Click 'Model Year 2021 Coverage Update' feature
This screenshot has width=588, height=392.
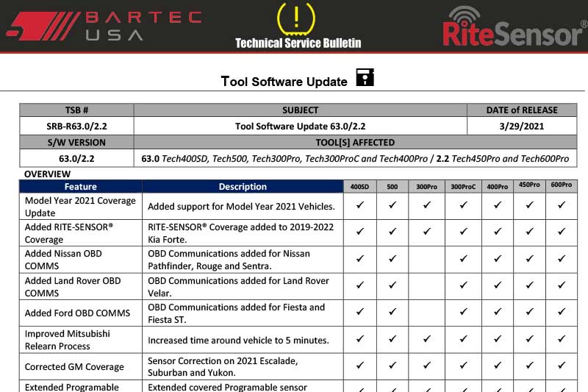[80, 207]
